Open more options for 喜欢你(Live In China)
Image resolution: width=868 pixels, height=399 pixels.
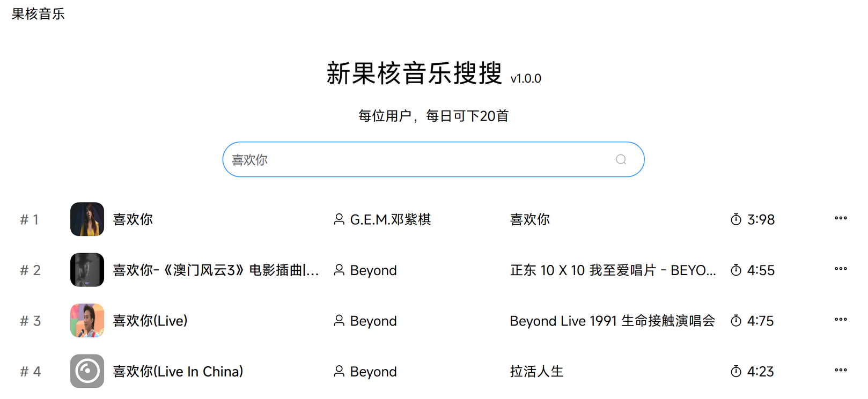coord(841,370)
